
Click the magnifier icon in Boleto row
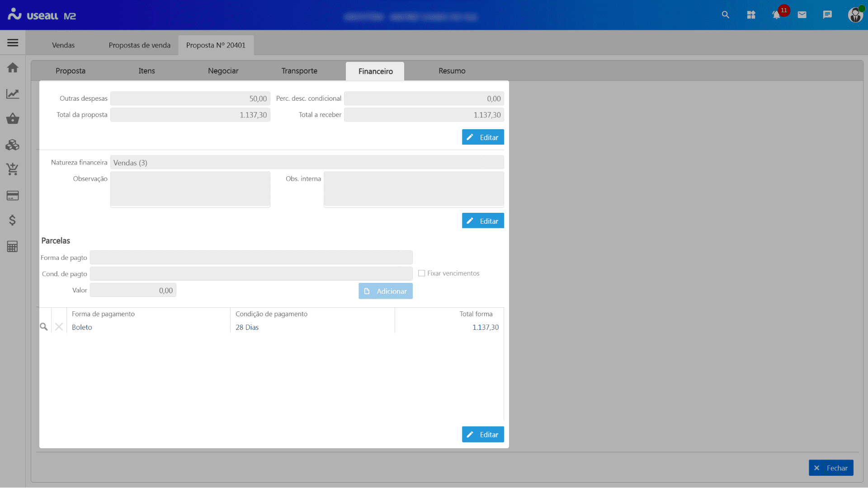pos(44,327)
